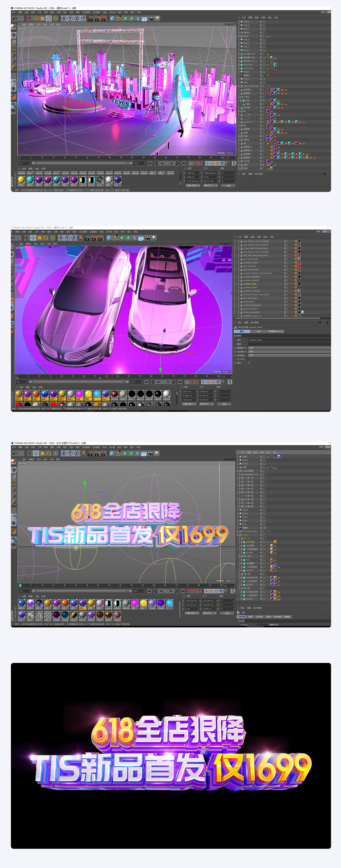341x868 pixels.
Task: Open the 标签 menu in the top window's object manager
Action: 270,18
